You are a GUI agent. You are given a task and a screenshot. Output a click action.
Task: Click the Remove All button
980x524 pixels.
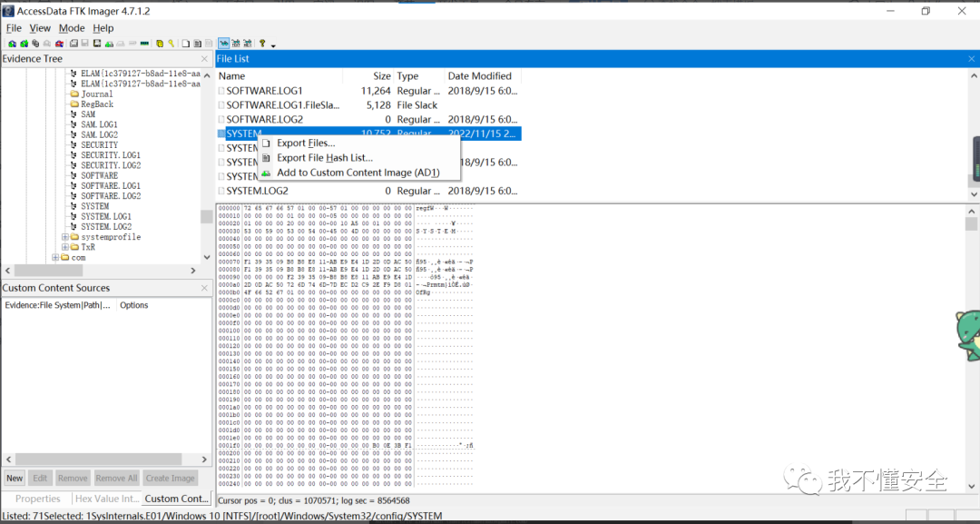tap(116, 479)
